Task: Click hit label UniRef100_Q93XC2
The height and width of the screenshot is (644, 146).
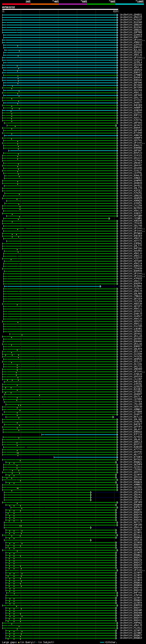Action: [x=131, y=312]
